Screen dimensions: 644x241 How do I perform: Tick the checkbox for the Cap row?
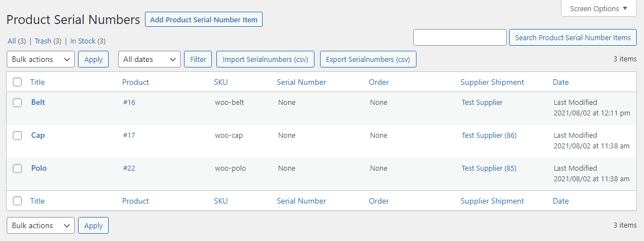pyautogui.click(x=17, y=136)
